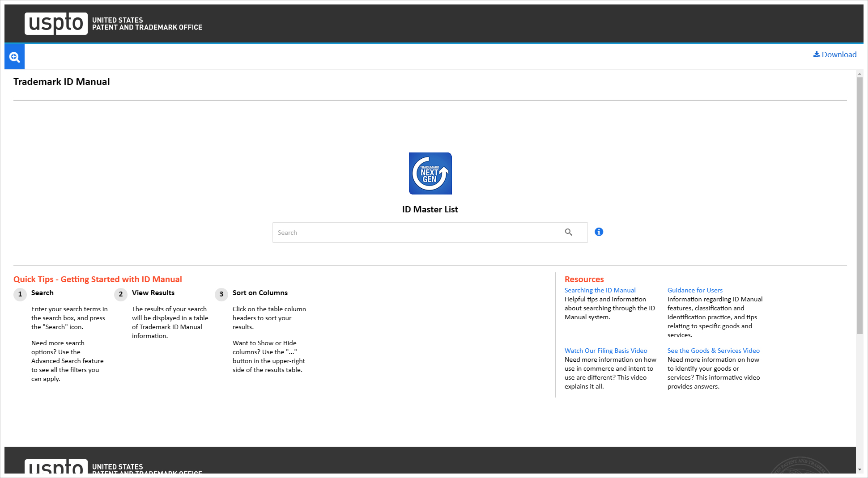868x478 pixels.
Task: Open Searching the ID Manual link
Action: click(600, 290)
